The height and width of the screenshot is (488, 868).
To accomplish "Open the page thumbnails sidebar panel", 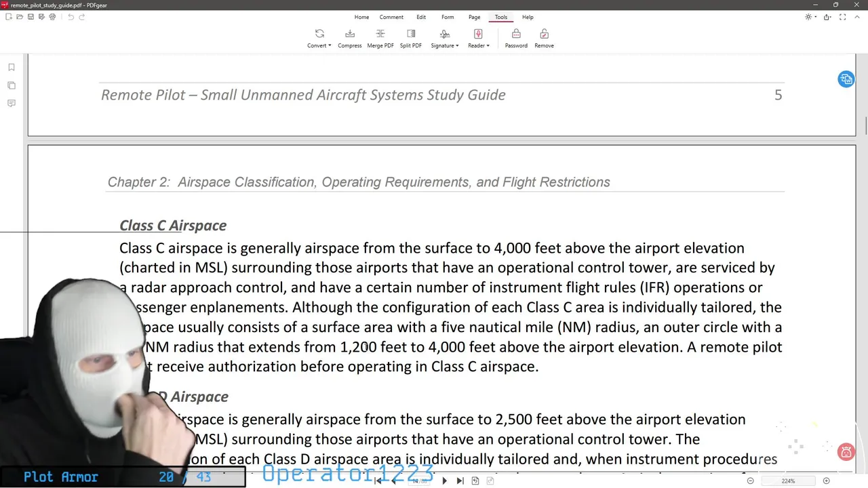I will [x=12, y=85].
